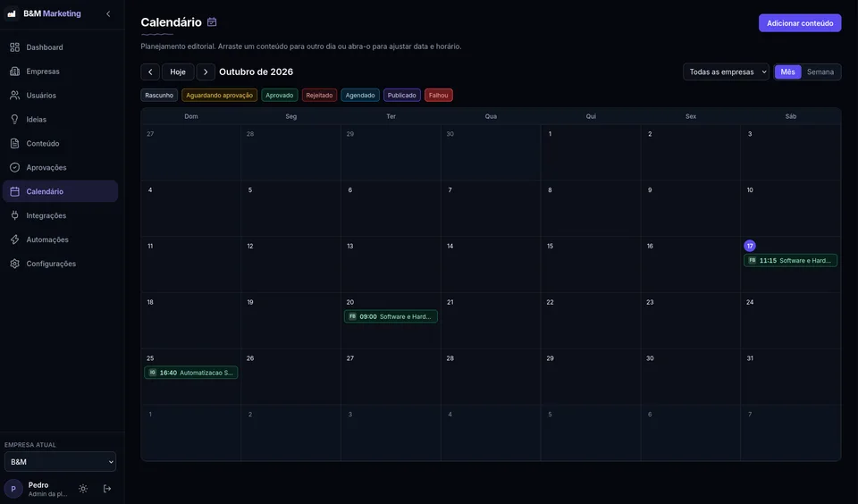
Task: Open the Configurações menu item
Action: pyautogui.click(x=60, y=264)
